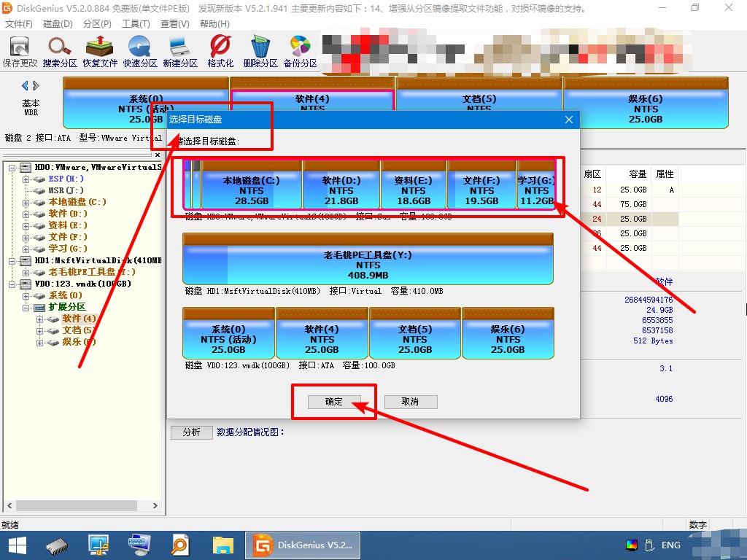Screen dimensions: 747x560
Task: Click the ENG language indicator
Action: pyautogui.click(x=671, y=545)
